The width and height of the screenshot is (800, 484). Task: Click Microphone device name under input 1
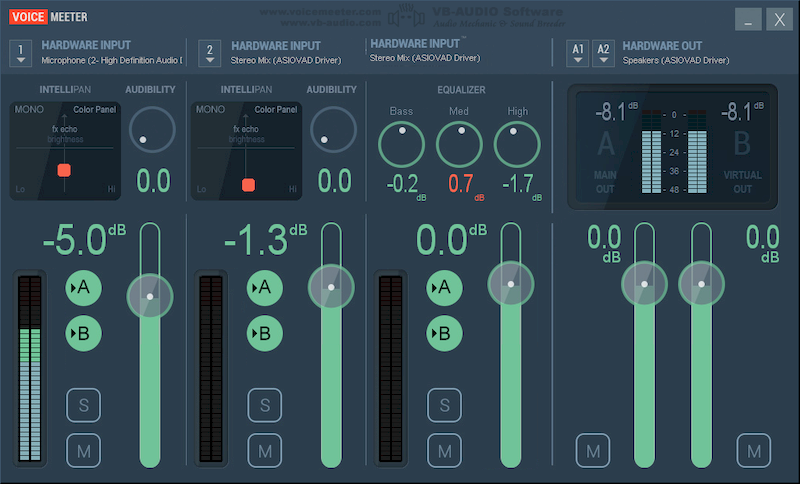(x=112, y=60)
